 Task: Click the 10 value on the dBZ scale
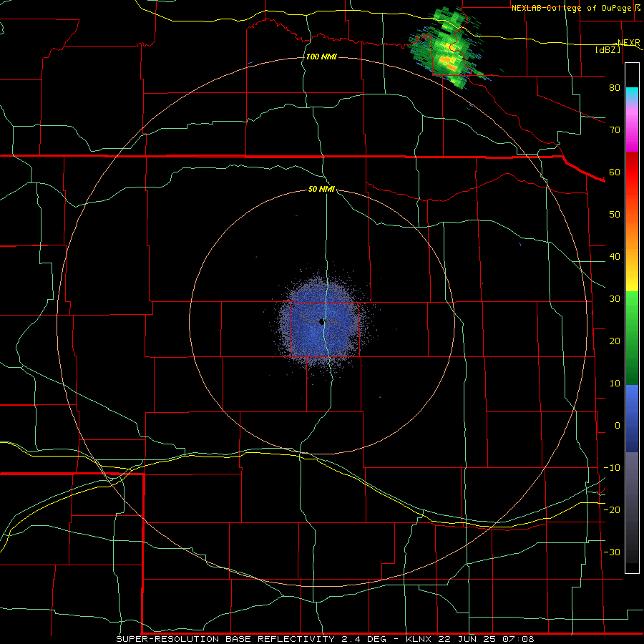pyautogui.click(x=615, y=384)
